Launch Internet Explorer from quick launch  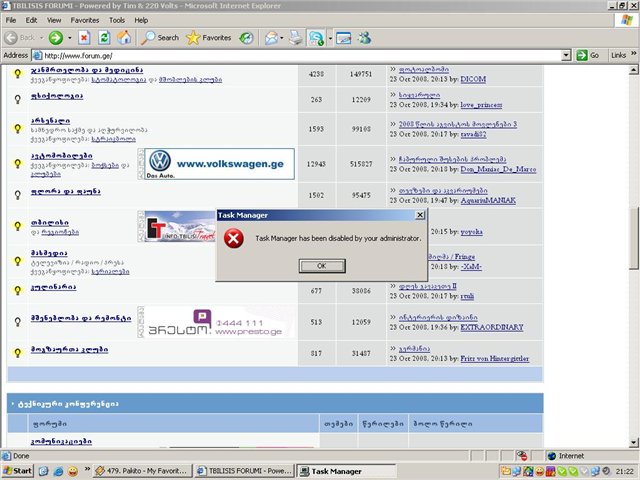point(58,471)
